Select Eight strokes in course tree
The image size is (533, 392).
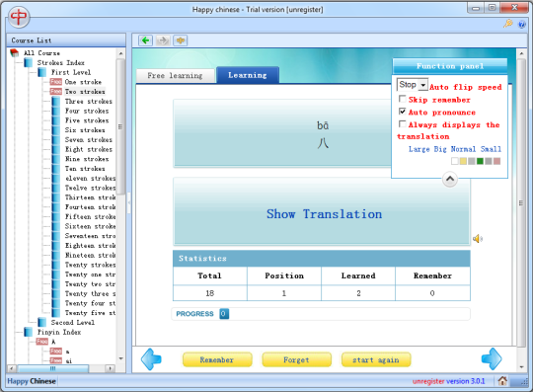pyautogui.click(x=89, y=149)
